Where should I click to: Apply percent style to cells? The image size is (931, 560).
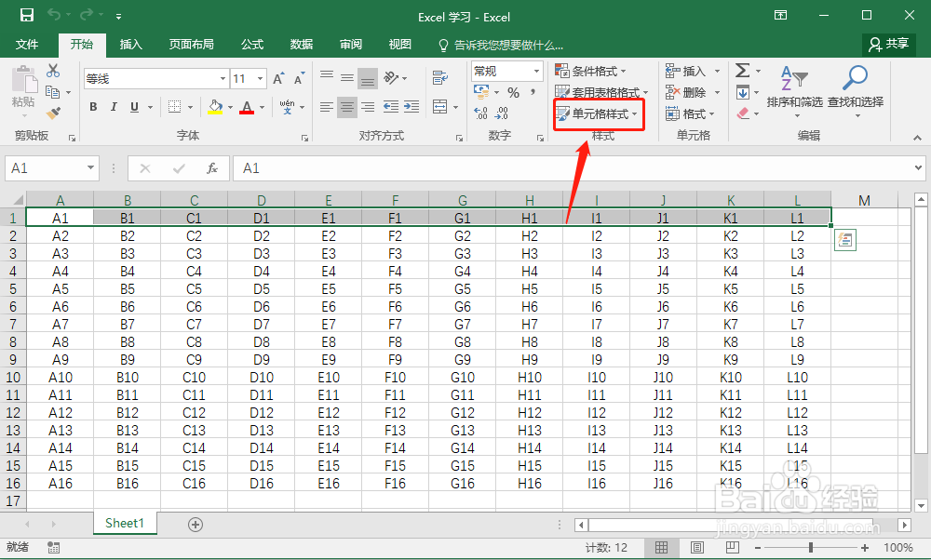click(x=514, y=92)
